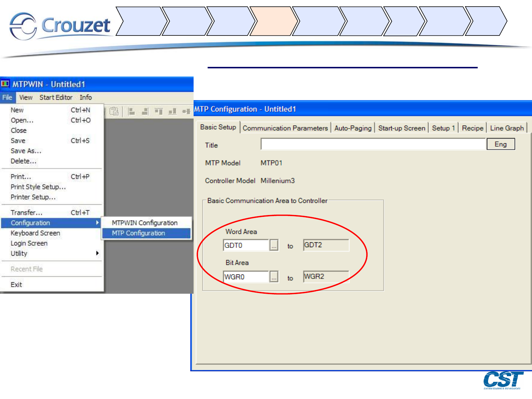Select MTPWIN Configuration in the submenu
Image resolution: width=532 pixels, height=399 pixels.
point(146,223)
